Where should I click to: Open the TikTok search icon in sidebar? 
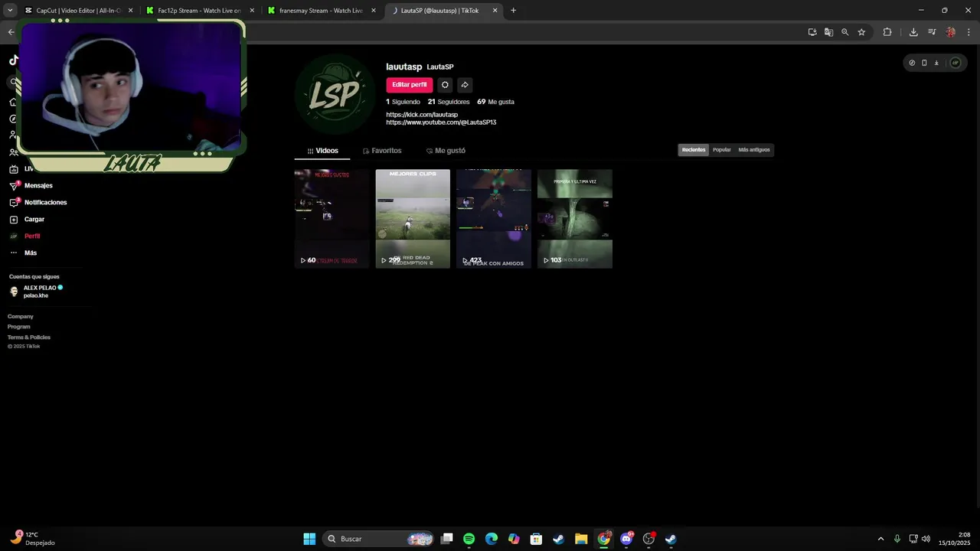click(x=13, y=82)
